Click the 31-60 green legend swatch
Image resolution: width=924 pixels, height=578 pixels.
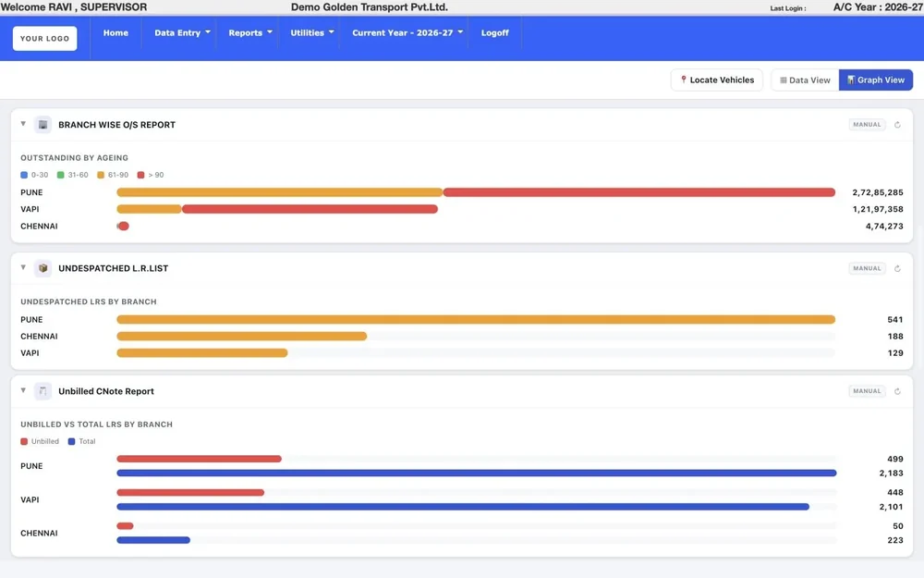click(x=61, y=175)
